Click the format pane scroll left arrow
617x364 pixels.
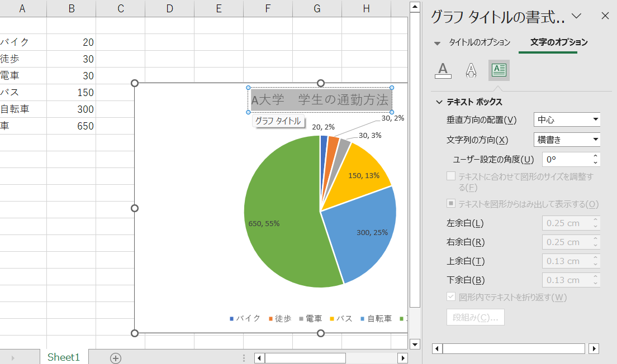tap(437, 349)
